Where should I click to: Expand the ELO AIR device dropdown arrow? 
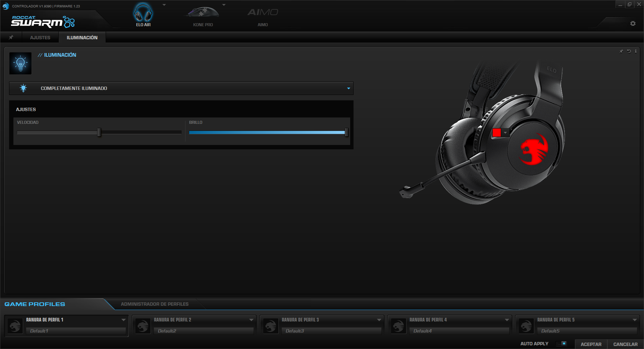pyautogui.click(x=164, y=5)
